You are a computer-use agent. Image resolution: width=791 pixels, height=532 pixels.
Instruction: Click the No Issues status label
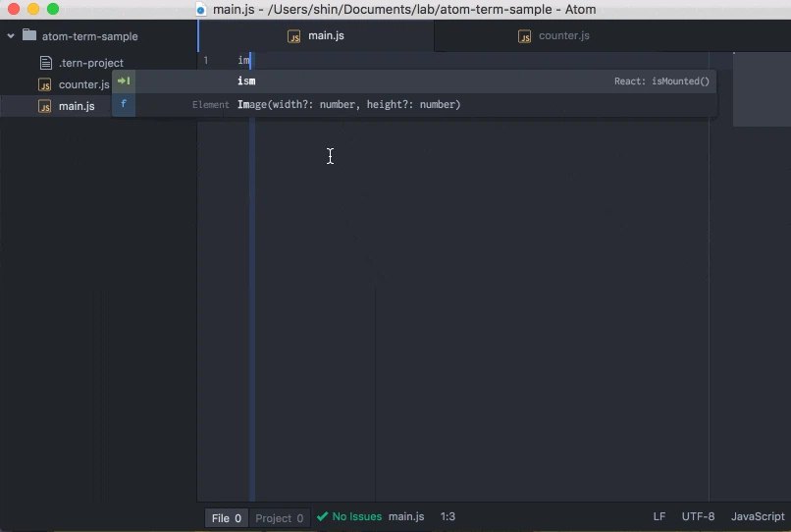coord(356,516)
